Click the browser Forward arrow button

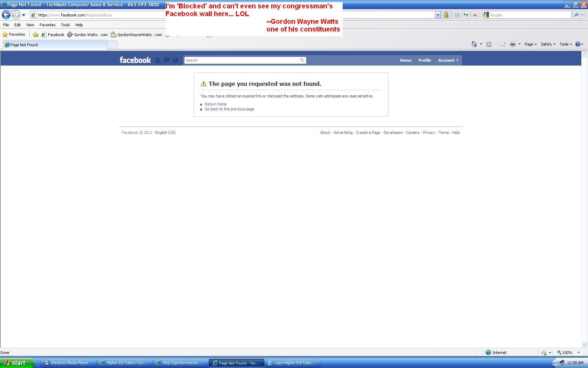pos(16,15)
